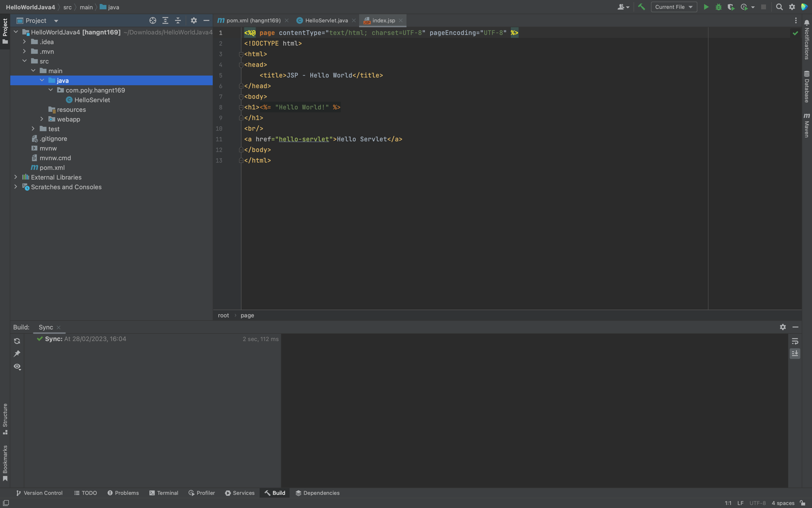Viewport: 812px width, 508px height.
Task: Expand the .mvn folder
Action: [25, 51]
